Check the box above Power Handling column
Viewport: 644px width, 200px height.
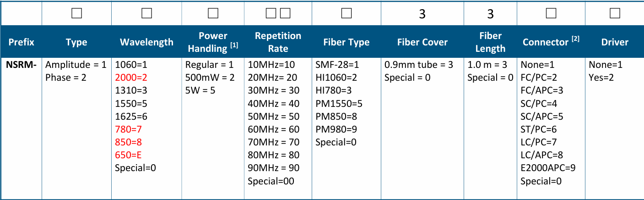tap(212, 13)
